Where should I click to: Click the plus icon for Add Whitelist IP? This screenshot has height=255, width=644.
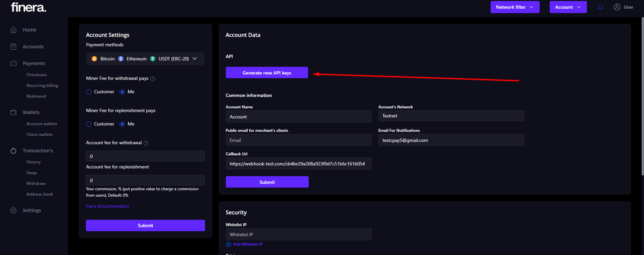pos(229,245)
